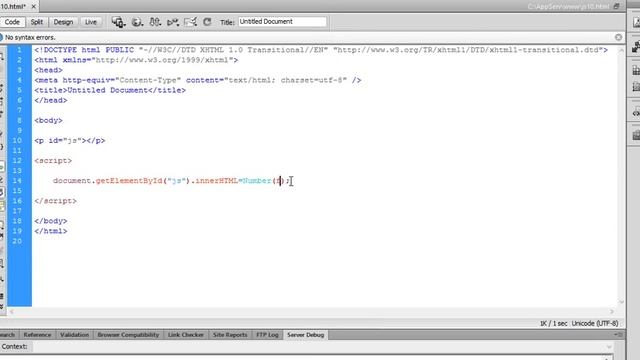Image resolution: width=640 pixels, height=360 pixels.
Task: Open the Validation tab
Action: [74, 335]
